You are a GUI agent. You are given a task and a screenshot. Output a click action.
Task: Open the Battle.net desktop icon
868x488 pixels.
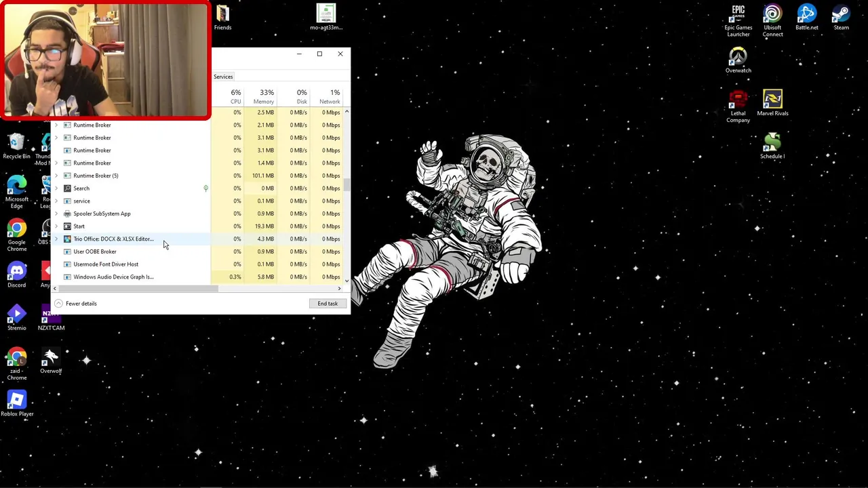[806, 18]
